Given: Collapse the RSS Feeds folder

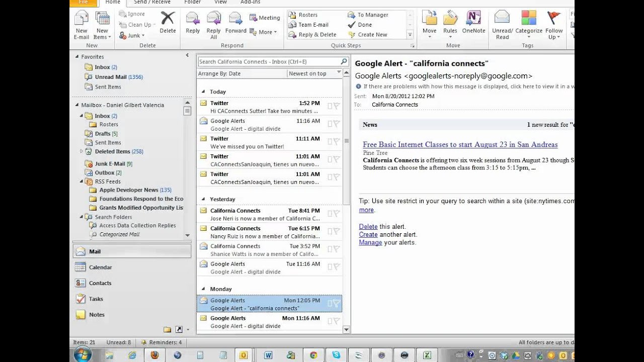Looking at the screenshot, I should click(81, 182).
